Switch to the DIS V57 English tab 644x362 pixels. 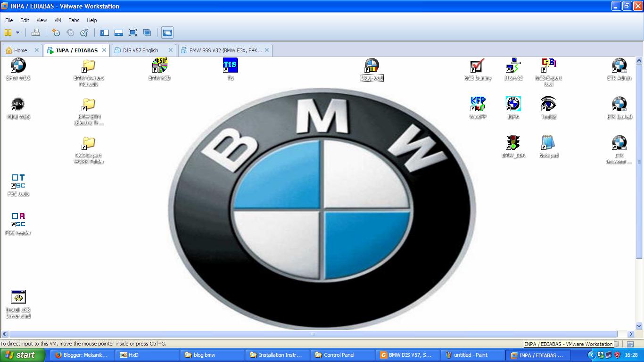tap(140, 50)
